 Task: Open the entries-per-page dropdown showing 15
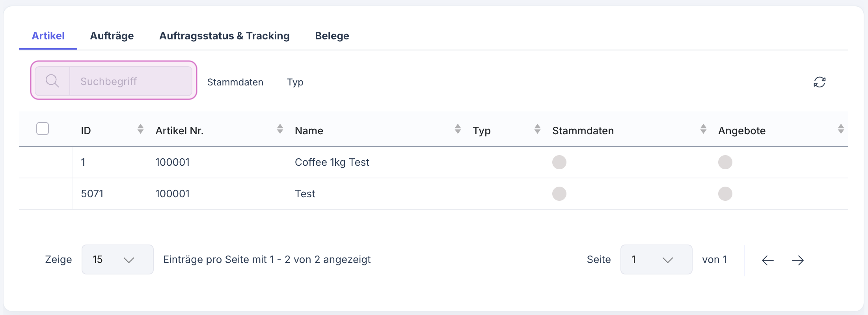coord(117,259)
